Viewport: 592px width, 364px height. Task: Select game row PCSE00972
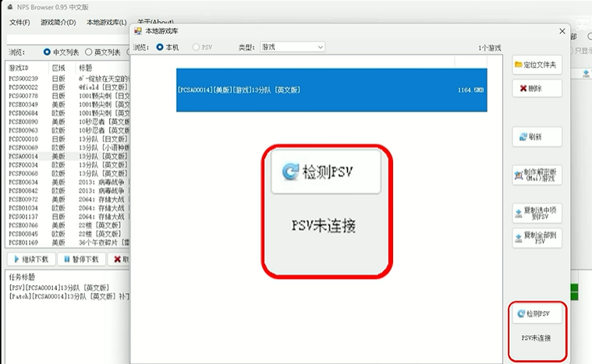tap(68, 200)
